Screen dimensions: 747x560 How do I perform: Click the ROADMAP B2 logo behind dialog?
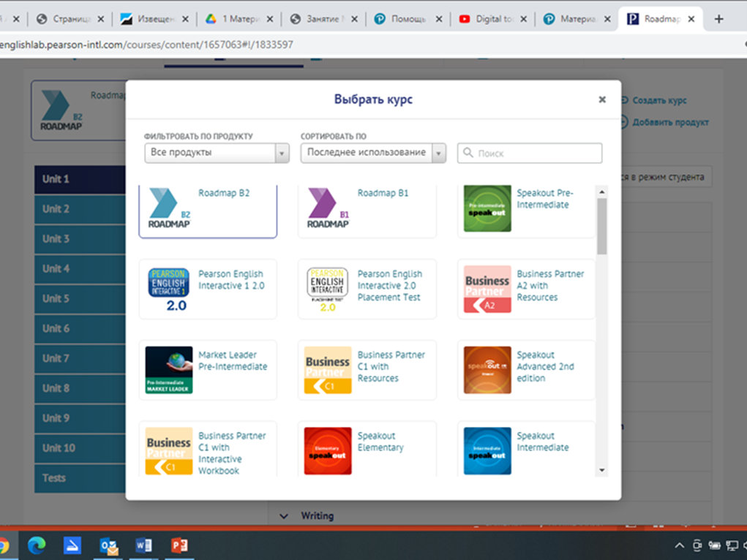tap(61, 111)
